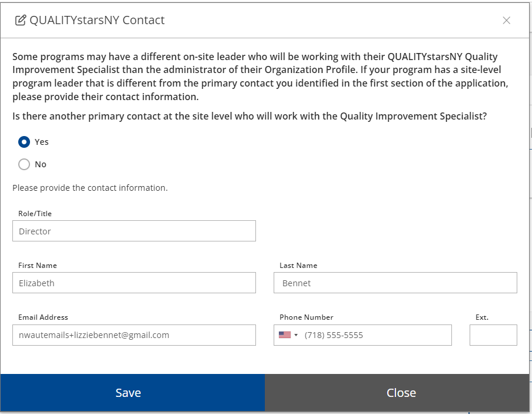Click the Email Address field label

point(43,317)
